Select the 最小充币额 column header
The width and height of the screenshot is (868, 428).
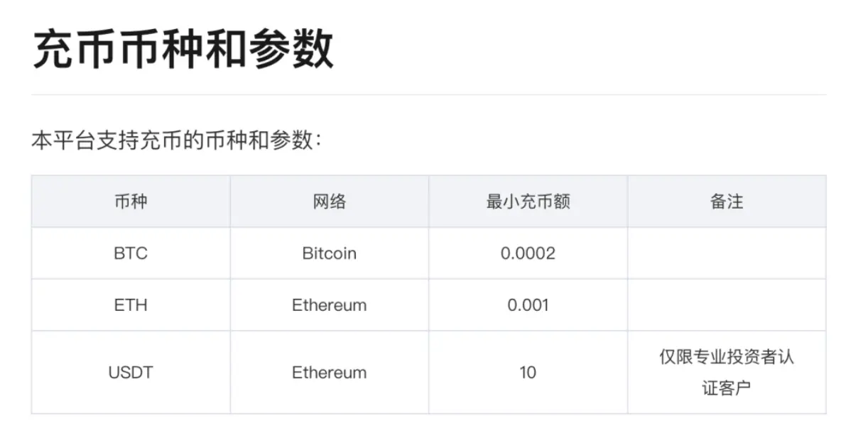[528, 202]
